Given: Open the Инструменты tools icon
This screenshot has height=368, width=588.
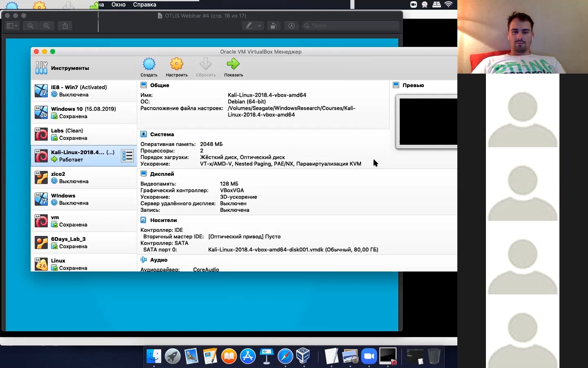Looking at the screenshot, I should (x=41, y=68).
